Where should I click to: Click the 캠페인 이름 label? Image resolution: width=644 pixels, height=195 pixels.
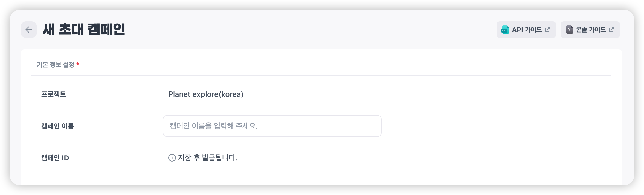click(x=57, y=126)
